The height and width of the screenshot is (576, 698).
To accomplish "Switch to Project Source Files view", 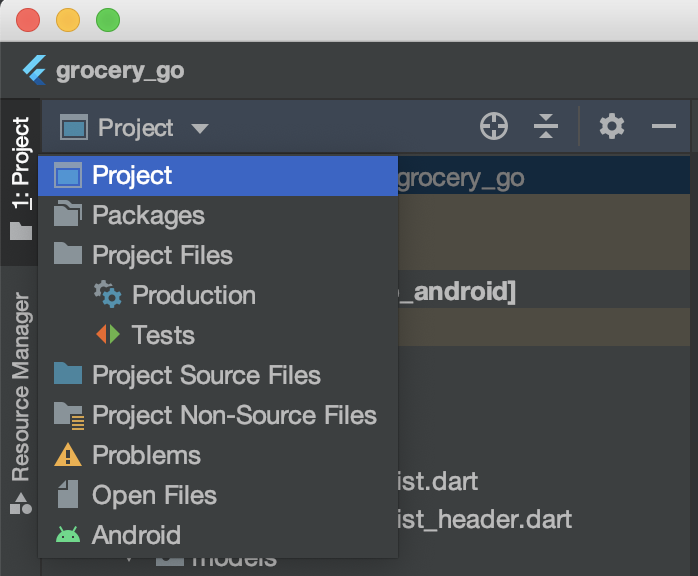I will (x=206, y=375).
